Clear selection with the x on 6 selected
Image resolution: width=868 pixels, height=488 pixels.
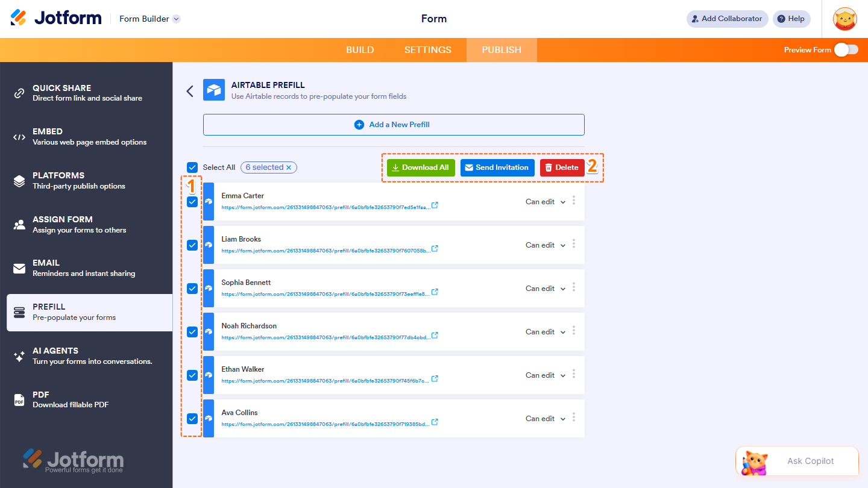tap(289, 167)
